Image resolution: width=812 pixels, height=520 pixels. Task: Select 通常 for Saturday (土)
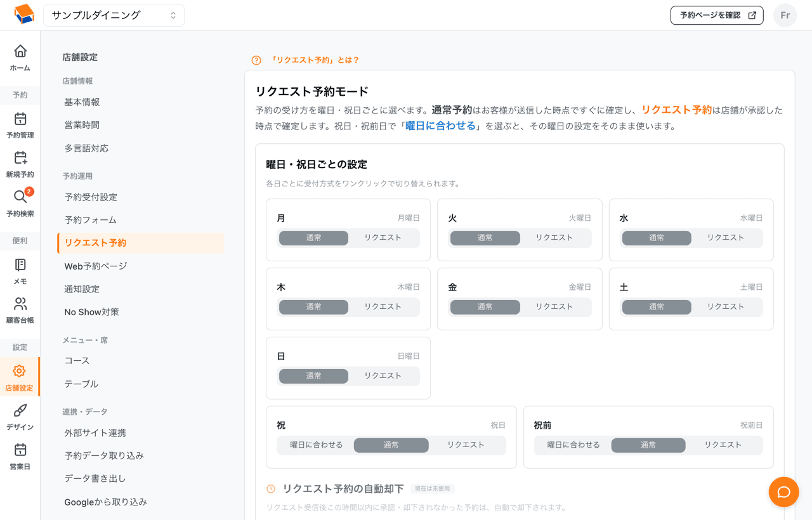click(657, 307)
